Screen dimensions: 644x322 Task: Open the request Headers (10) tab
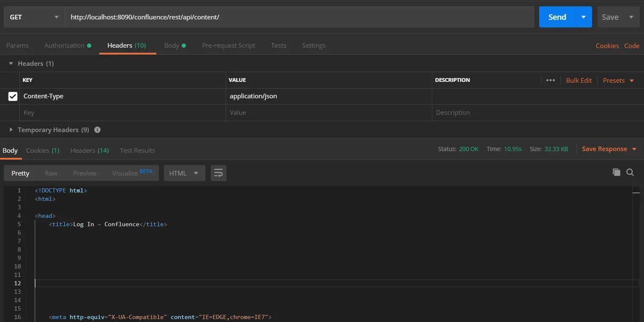point(127,45)
